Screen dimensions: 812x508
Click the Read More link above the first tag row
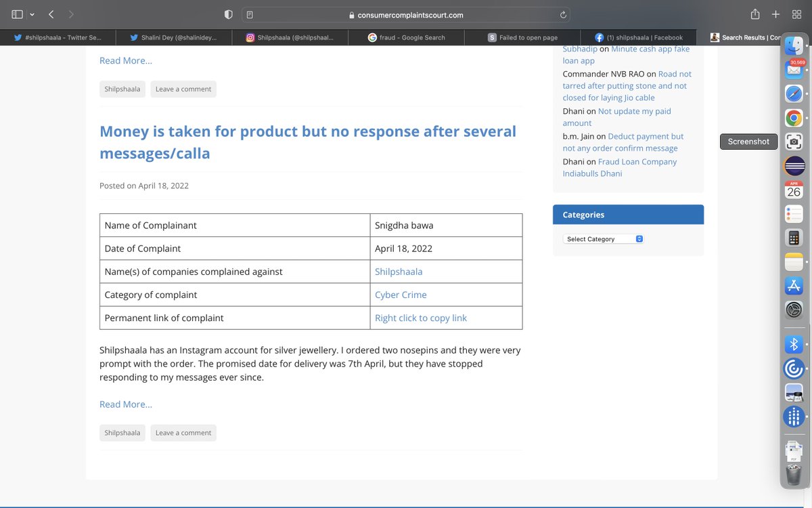tap(126, 60)
